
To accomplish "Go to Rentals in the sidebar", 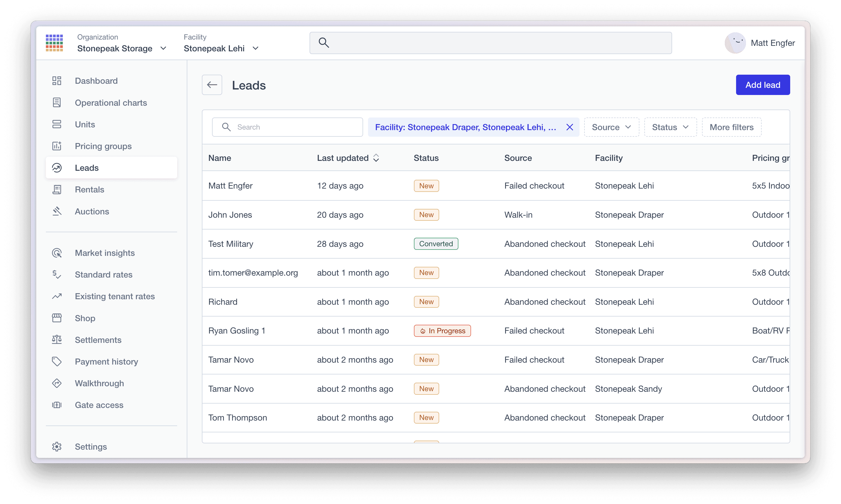I will click(89, 189).
